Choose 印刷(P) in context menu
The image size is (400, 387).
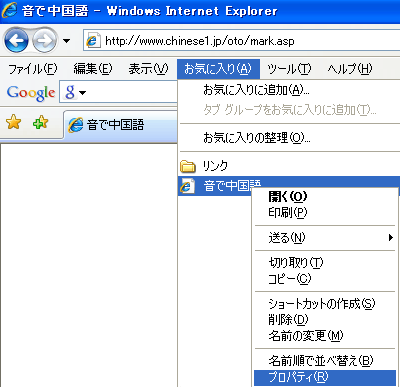coord(288,212)
